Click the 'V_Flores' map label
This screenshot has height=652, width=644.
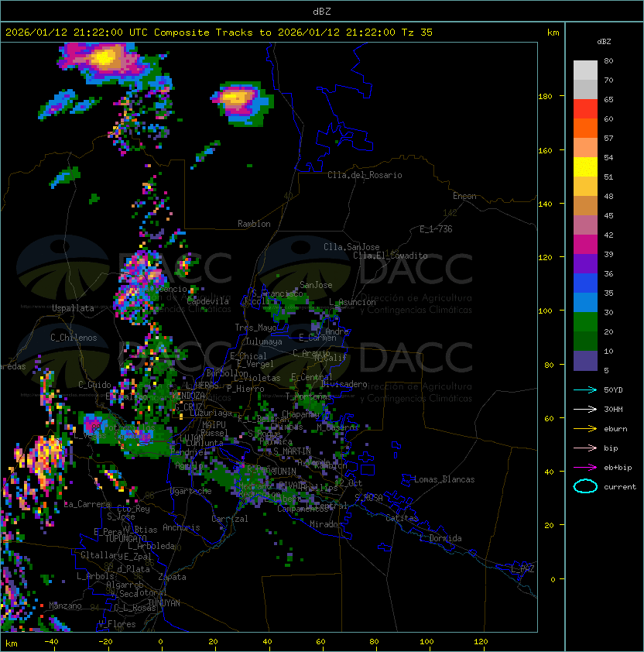pyautogui.click(x=117, y=624)
